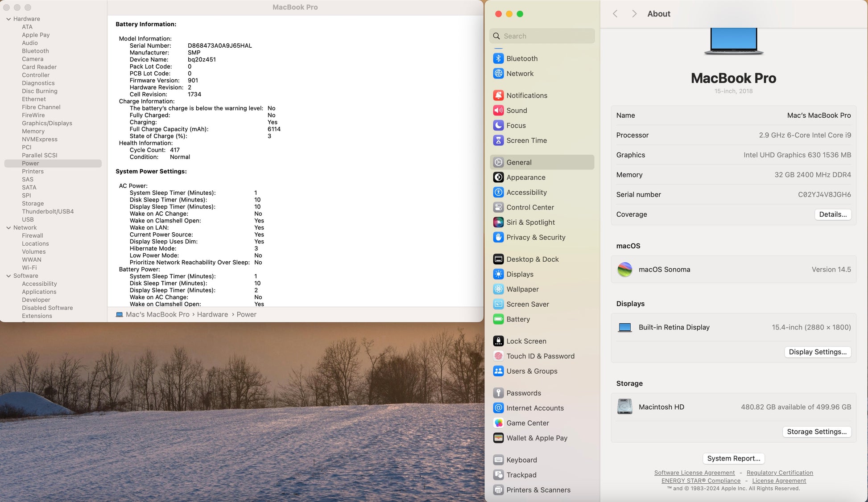
Task: Open Notifications bell icon
Action: pos(498,95)
